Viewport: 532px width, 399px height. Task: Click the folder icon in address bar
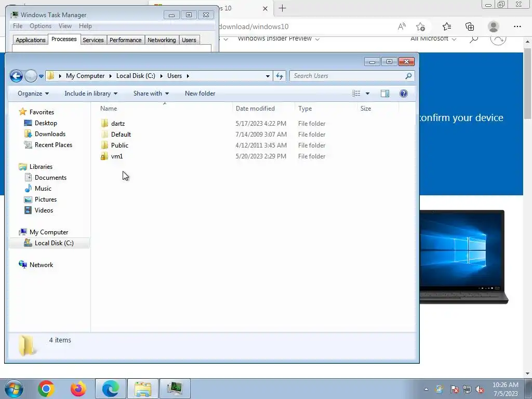[x=50, y=76]
